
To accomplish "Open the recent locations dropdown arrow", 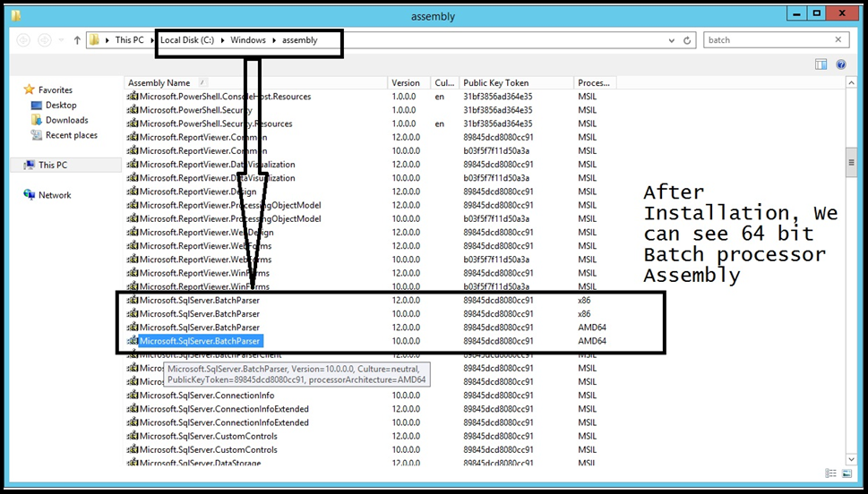I will pos(62,40).
